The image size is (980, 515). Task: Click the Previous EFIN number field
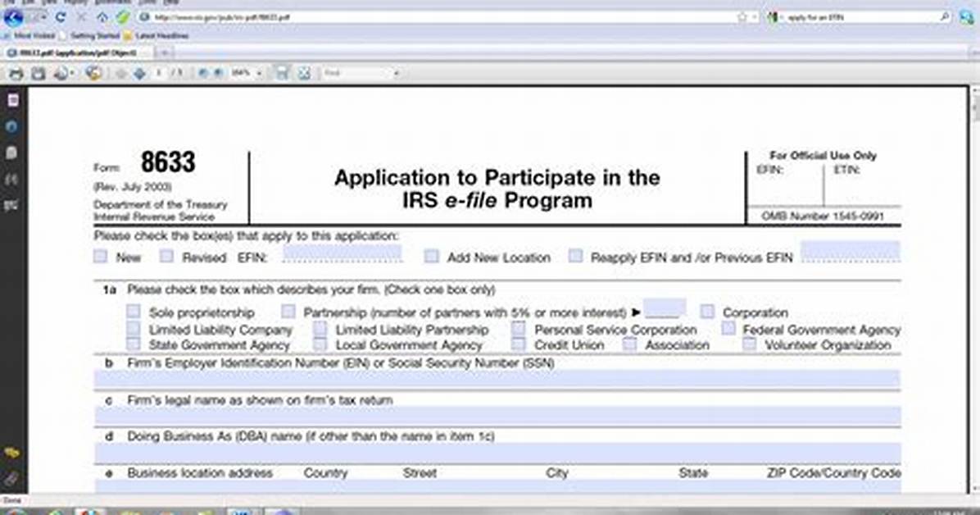[x=850, y=252]
